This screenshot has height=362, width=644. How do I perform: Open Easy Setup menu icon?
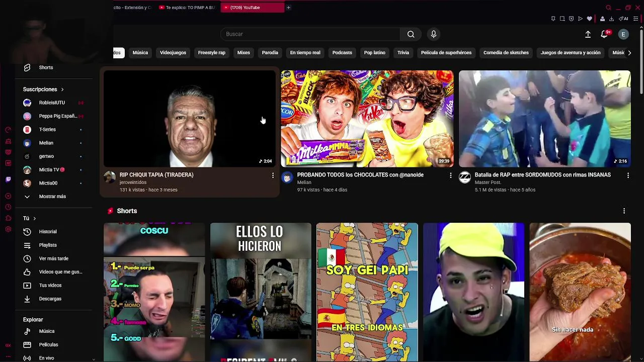tap(635, 19)
